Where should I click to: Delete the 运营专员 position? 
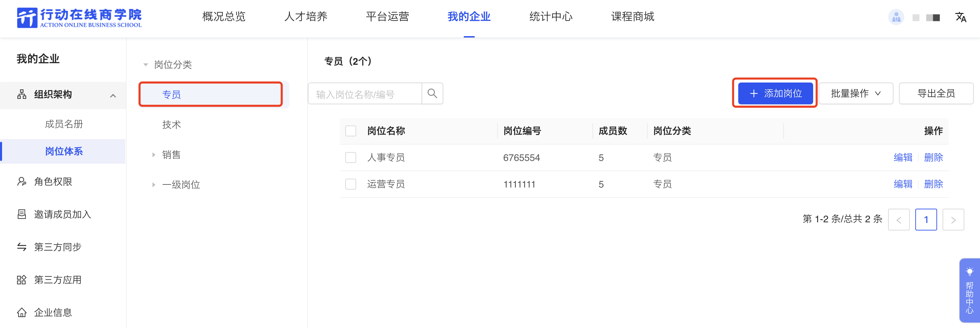[933, 184]
